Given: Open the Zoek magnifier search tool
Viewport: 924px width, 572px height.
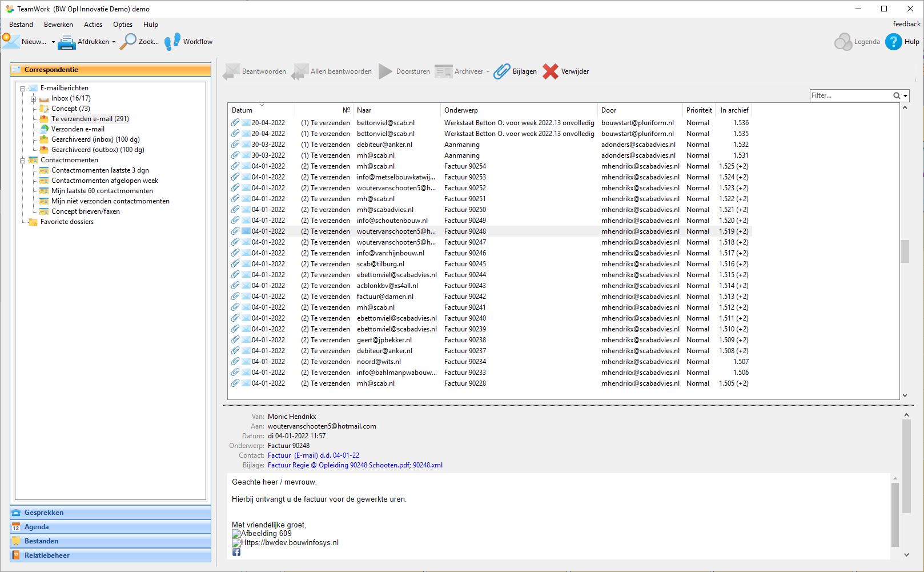Looking at the screenshot, I should pyautogui.click(x=128, y=42).
